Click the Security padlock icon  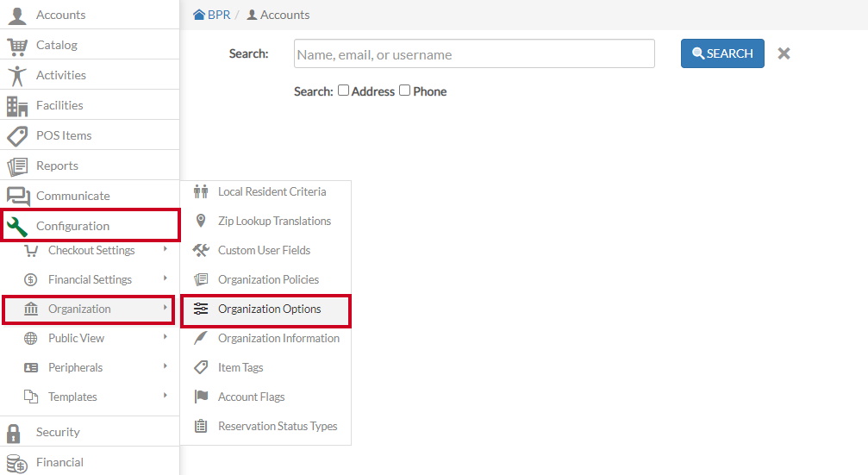point(13,433)
